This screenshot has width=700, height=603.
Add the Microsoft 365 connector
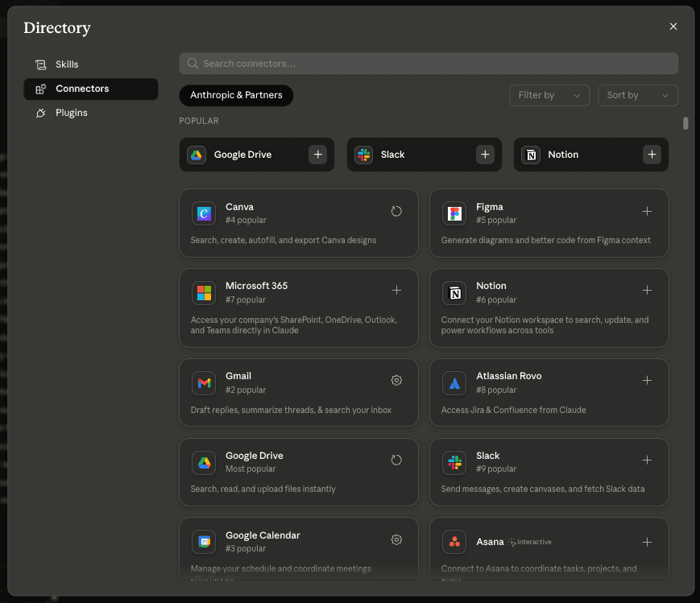pos(396,291)
